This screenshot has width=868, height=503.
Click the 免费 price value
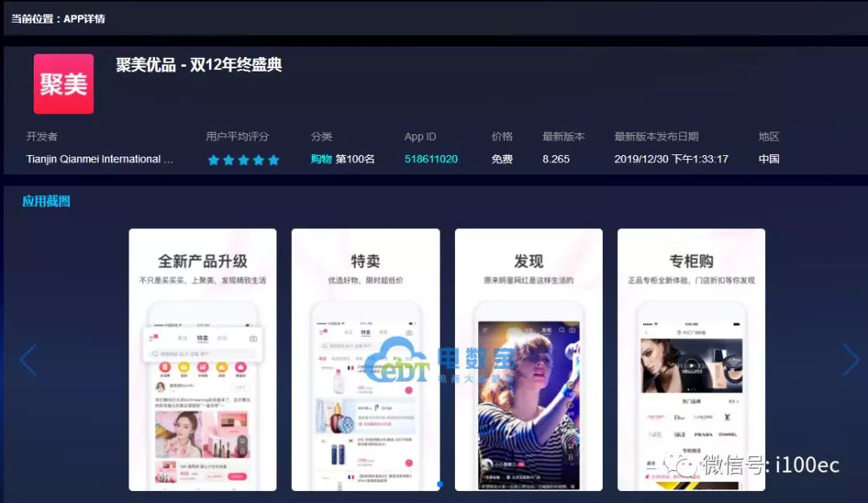502,159
